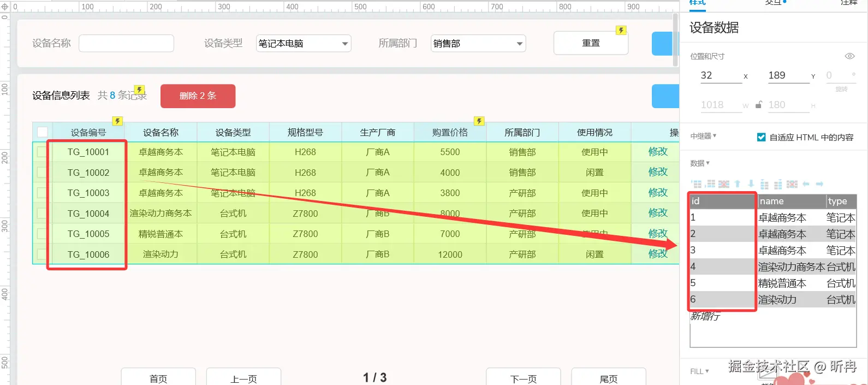Viewport: 868px width, 385px height.
Task: Open the 所属部门 dropdown showing 销售部
Action: pyautogui.click(x=478, y=43)
